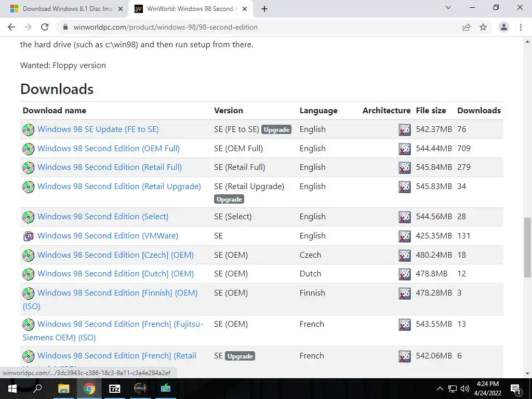Viewport: 532px width, 399px height.
Task: Click the Version column header
Action: coord(229,110)
